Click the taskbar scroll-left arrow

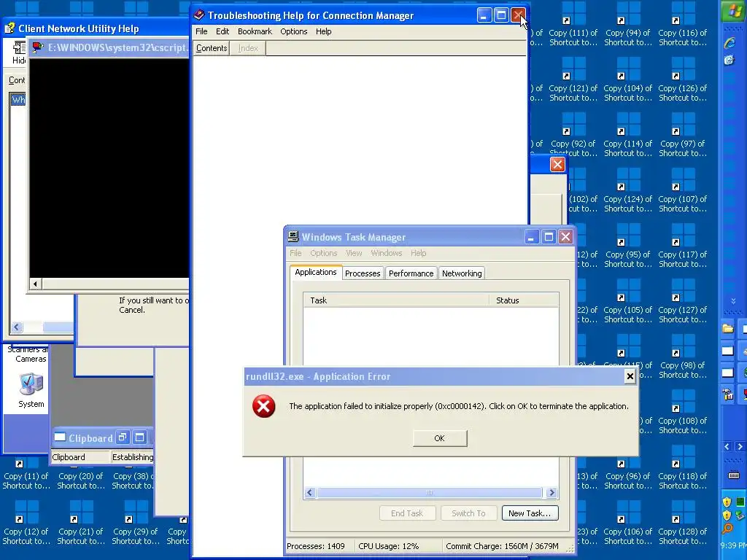click(x=727, y=447)
